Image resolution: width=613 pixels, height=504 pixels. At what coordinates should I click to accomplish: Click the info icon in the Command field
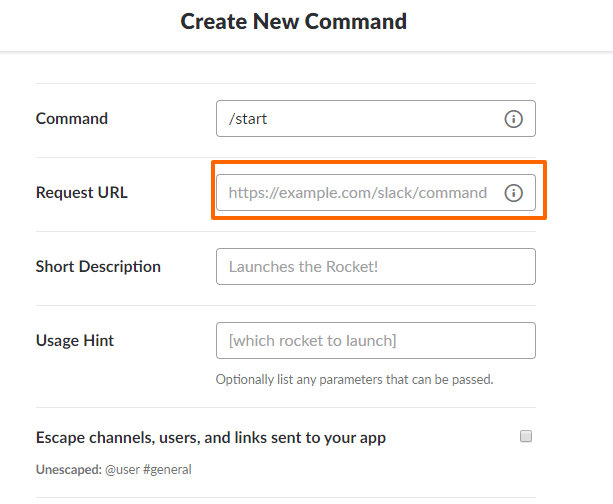[x=513, y=119]
